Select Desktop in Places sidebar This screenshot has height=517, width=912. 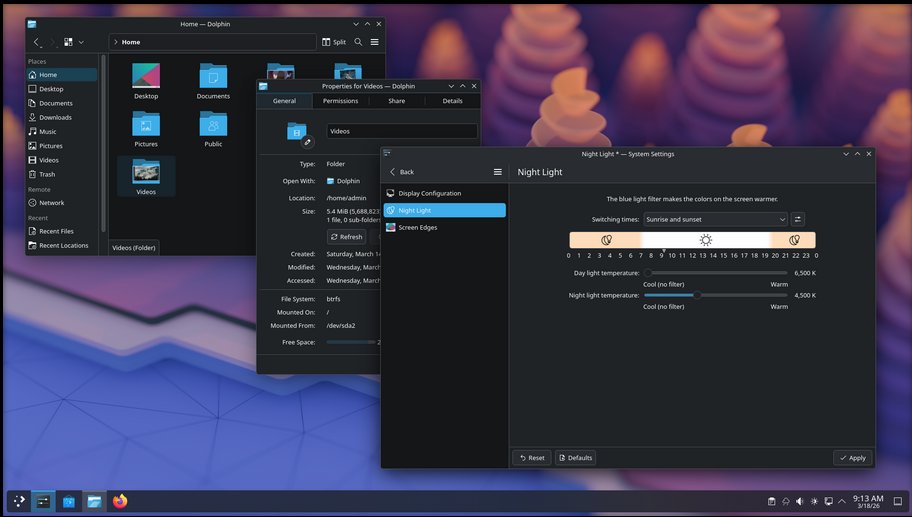coord(62,89)
